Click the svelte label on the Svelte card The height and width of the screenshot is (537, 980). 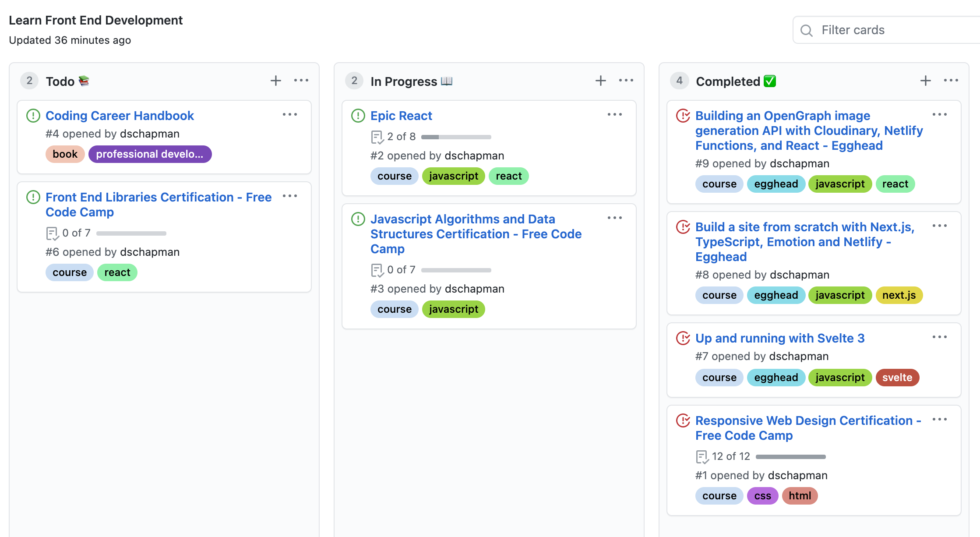tap(897, 377)
